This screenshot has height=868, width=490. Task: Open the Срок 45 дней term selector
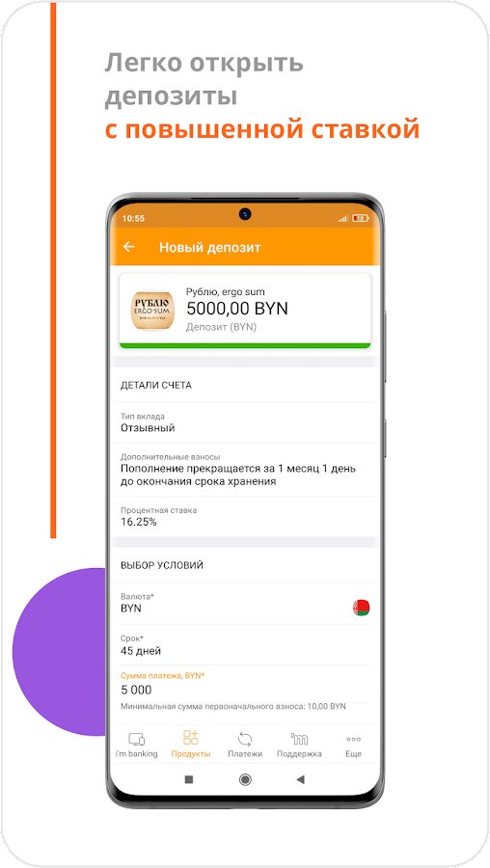pyautogui.click(x=245, y=645)
